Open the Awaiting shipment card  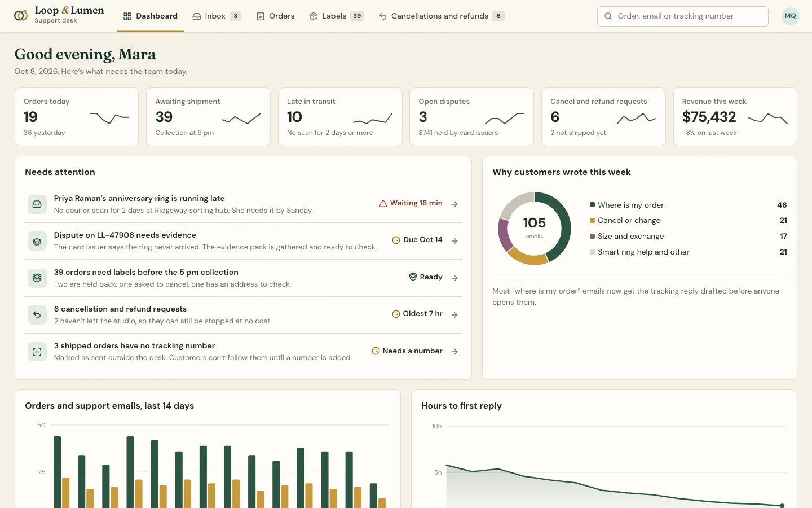tap(208, 117)
